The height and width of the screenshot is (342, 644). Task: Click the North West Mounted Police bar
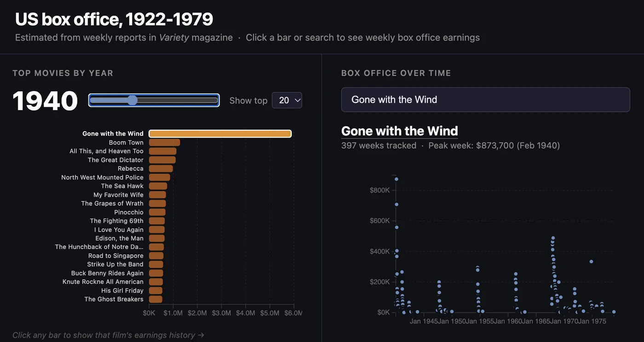click(x=159, y=177)
